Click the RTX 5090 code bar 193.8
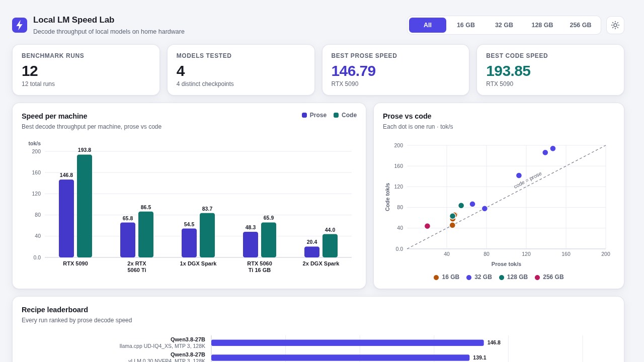This screenshot has width=644, height=362. click(x=85, y=206)
